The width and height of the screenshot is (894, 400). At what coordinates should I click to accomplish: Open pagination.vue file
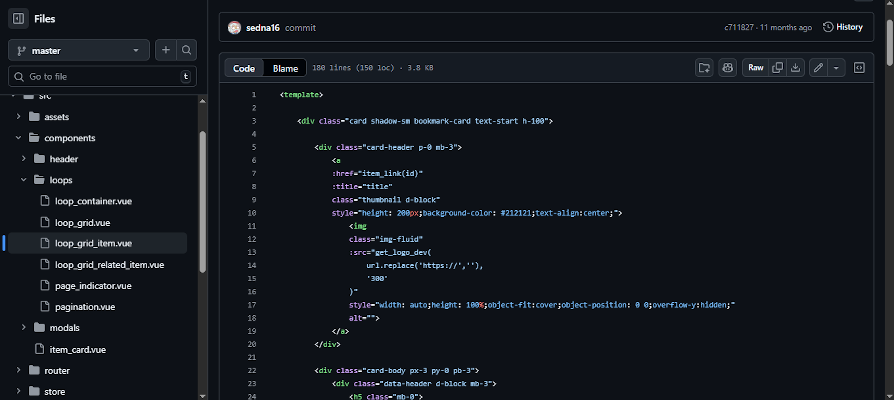[x=85, y=307]
